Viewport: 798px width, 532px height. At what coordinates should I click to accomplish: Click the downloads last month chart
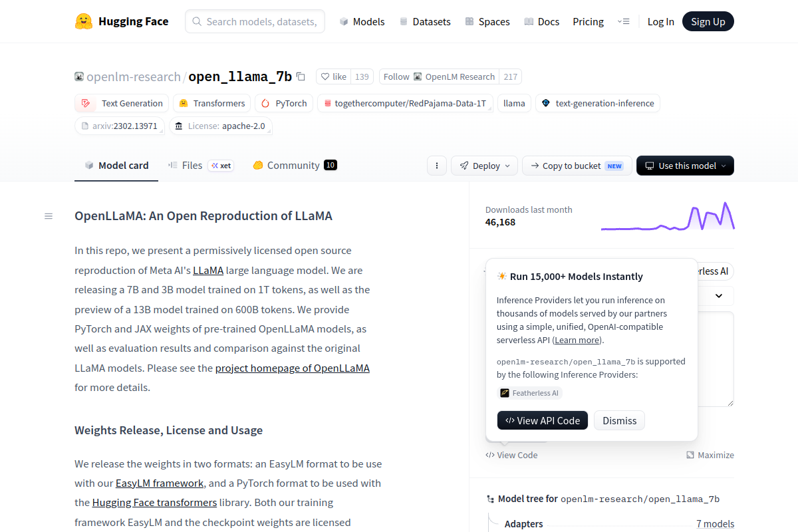[x=668, y=215]
